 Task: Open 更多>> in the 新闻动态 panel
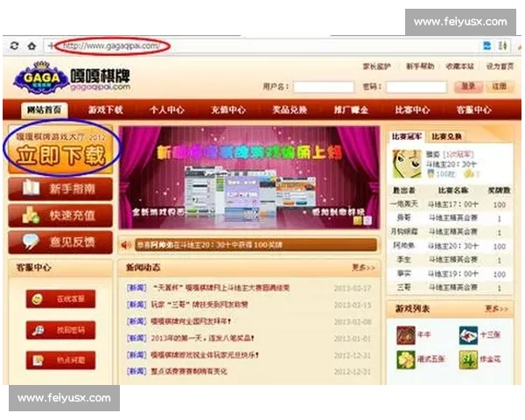(364, 267)
